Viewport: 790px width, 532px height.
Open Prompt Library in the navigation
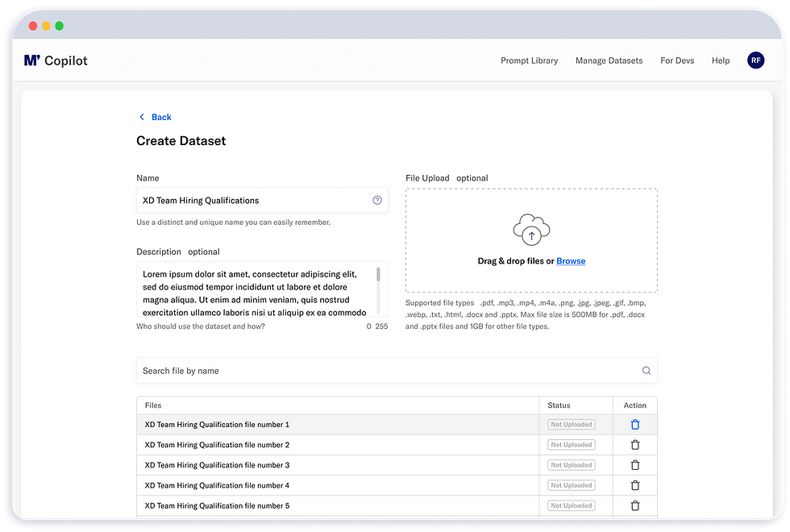click(x=529, y=60)
